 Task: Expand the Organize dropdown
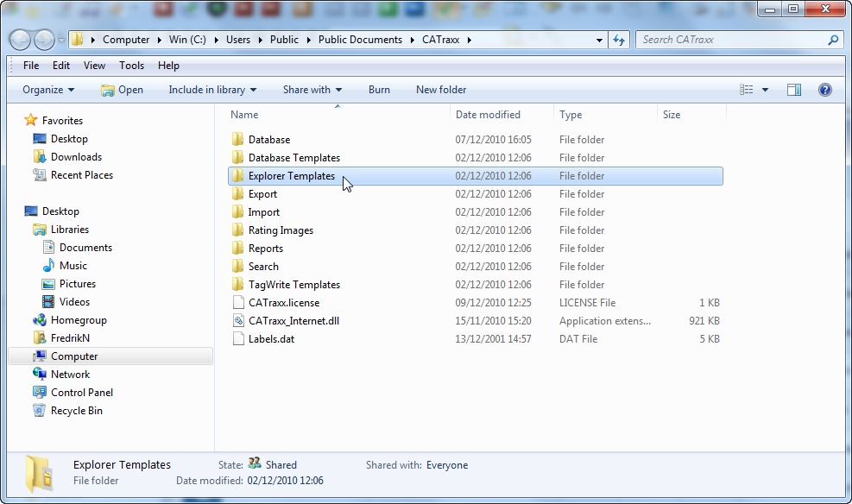tap(48, 90)
